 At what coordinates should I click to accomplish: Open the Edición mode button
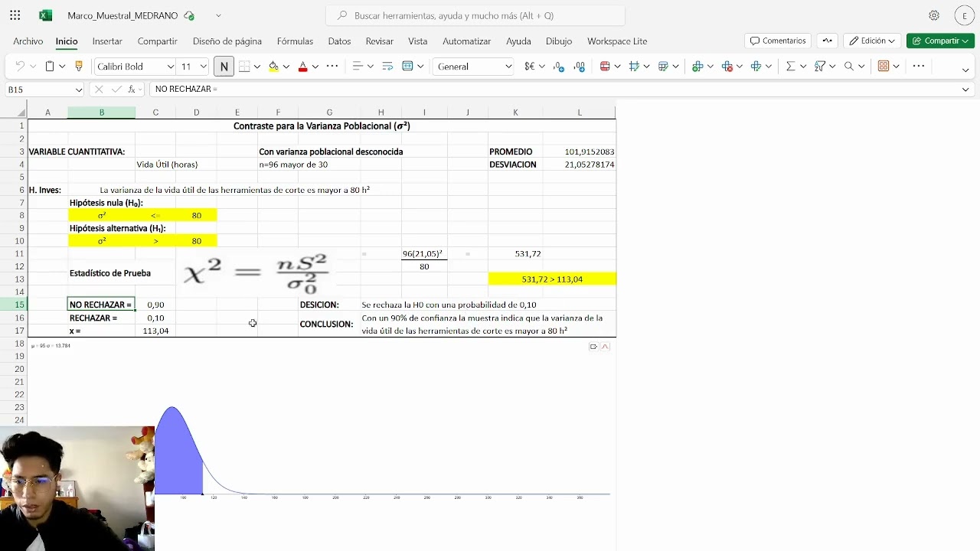(871, 41)
